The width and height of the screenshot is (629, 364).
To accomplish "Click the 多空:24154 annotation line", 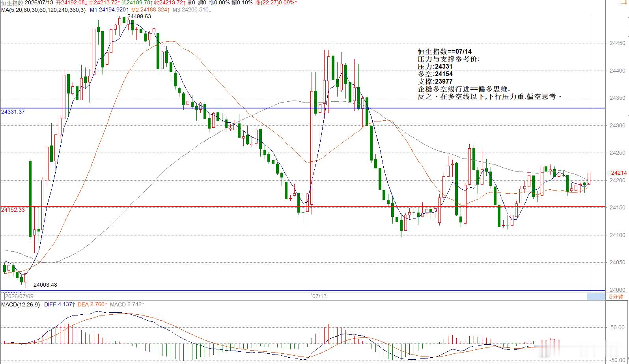I will 435,74.
